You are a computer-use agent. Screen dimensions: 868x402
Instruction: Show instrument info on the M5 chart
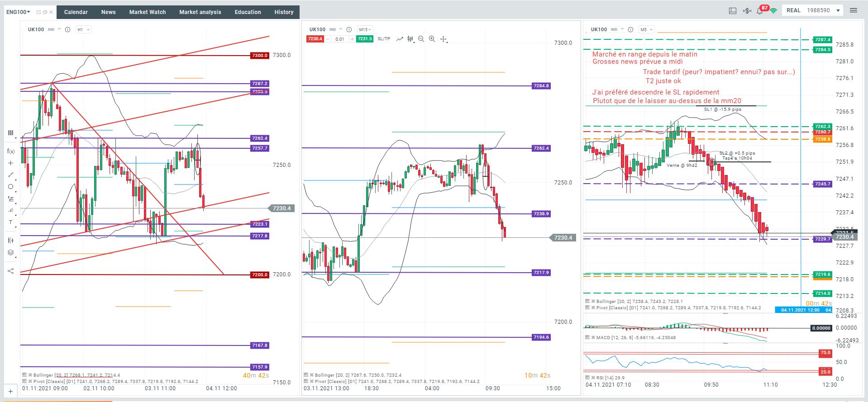(630, 29)
